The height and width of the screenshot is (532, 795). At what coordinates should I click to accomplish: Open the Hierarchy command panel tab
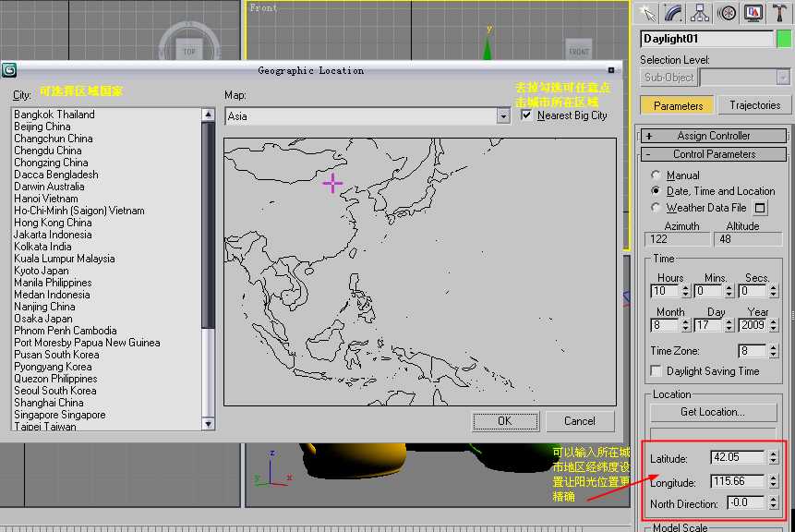(x=701, y=13)
